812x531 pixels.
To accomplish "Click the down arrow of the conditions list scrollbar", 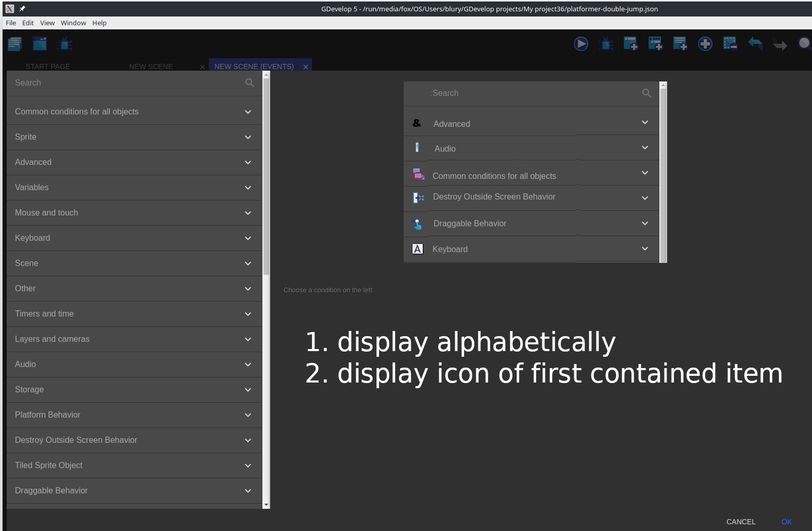I will tap(267, 505).
